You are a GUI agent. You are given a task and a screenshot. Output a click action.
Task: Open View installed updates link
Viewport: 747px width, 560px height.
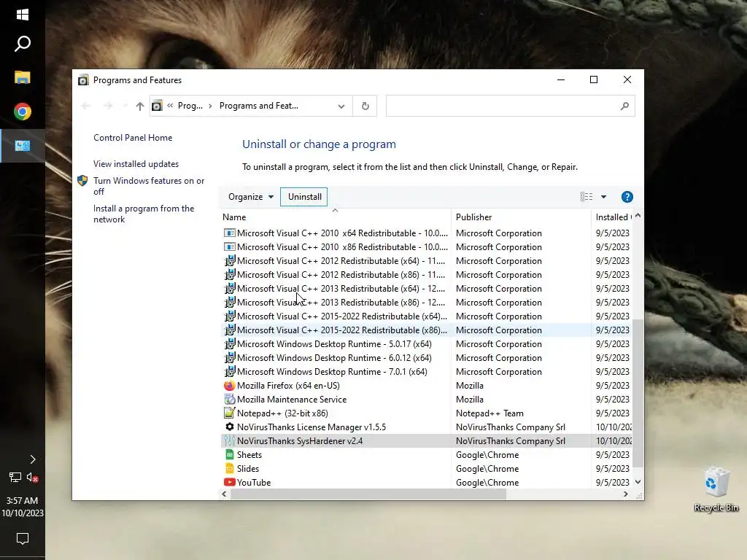136,164
